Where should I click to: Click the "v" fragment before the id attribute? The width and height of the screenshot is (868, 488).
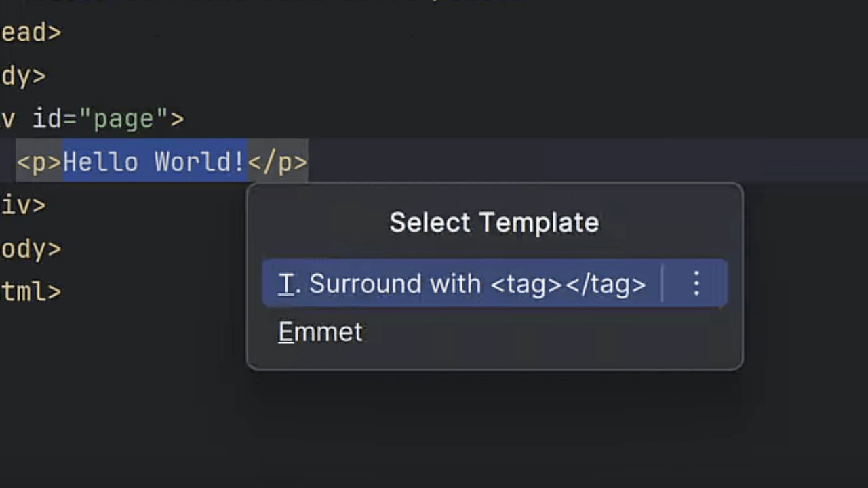pyautogui.click(x=8, y=119)
